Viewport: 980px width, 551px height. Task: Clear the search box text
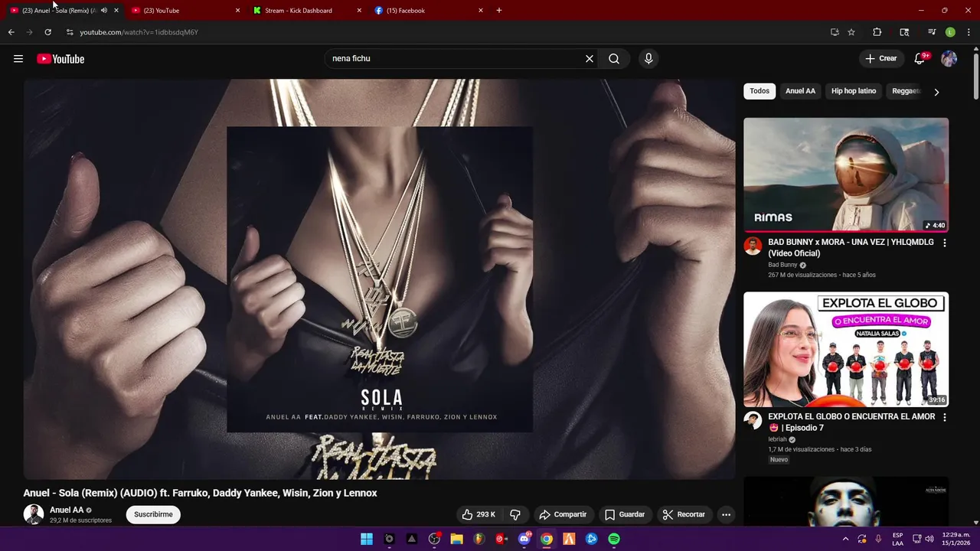(x=590, y=59)
